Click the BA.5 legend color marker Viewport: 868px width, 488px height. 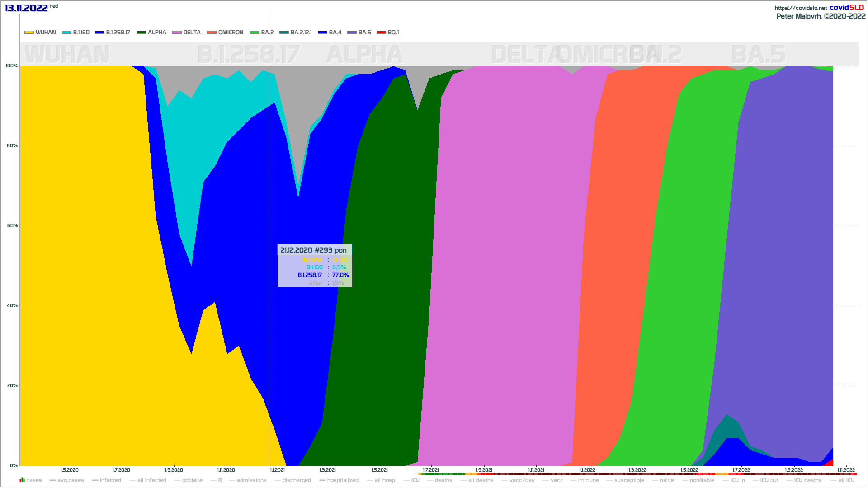click(352, 33)
